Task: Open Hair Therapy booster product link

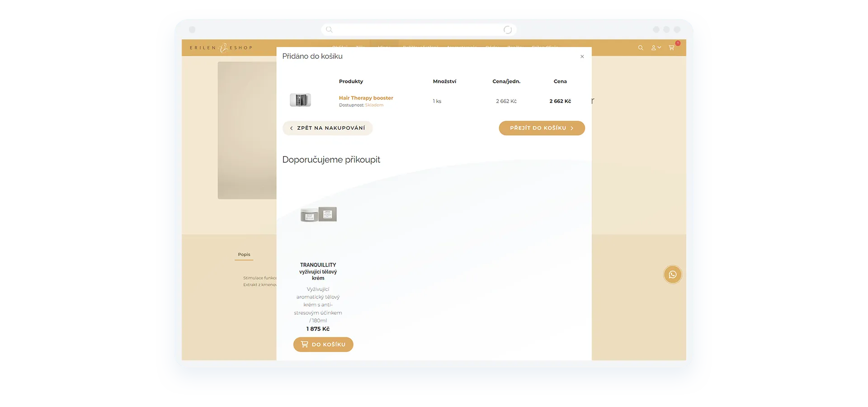Action: click(x=366, y=98)
